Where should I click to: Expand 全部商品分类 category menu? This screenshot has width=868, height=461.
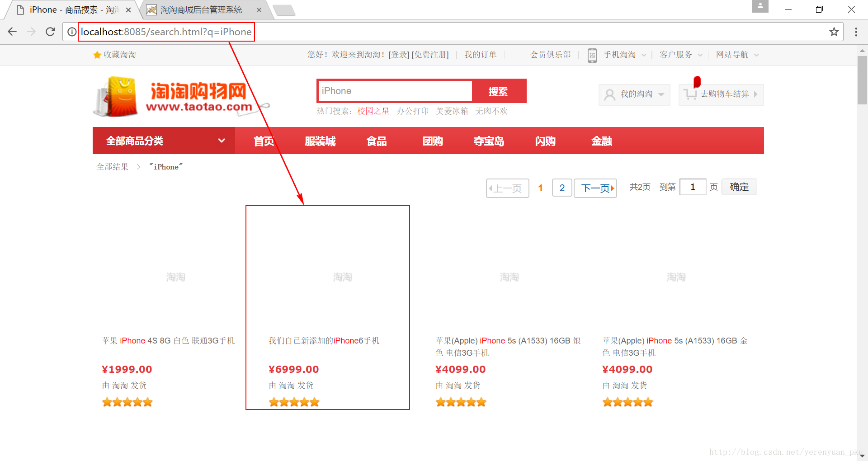point(164,141)
